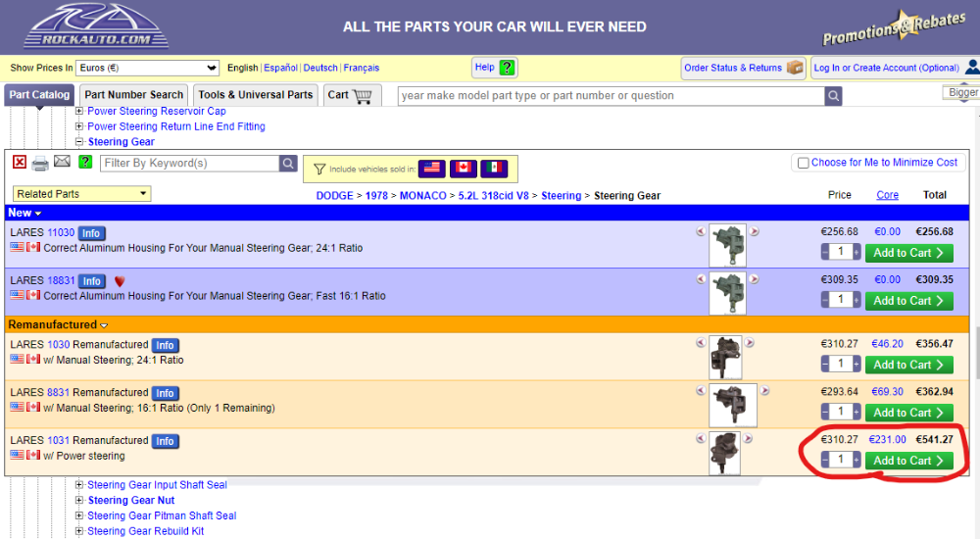This screenshot has height=539, width=980.
Task: Toggle Mexico flag vehicle market filter
Action: tap(494, 169)
